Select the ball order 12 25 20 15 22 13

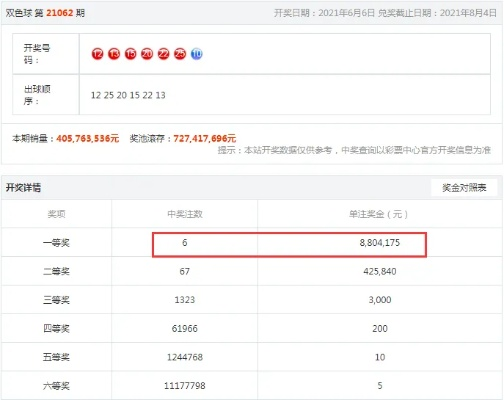128,95
